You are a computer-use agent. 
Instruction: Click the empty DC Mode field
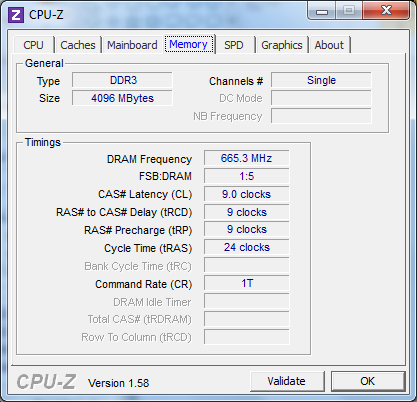[x=321, y=98]
